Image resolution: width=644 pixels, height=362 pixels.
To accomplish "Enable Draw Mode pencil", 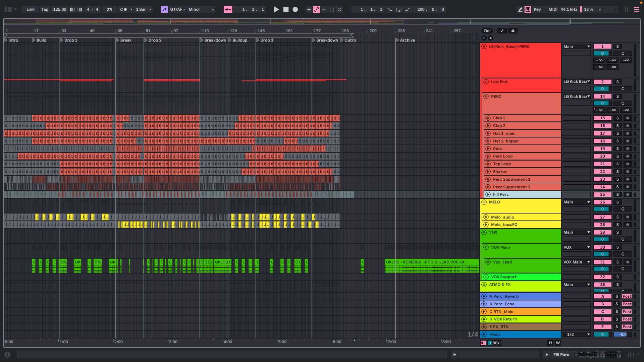I will tap(520, 9).
